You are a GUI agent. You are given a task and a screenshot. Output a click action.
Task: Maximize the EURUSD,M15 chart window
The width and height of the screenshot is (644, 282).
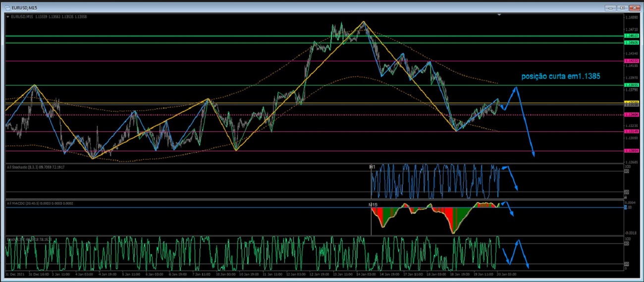tap(623, 8)
